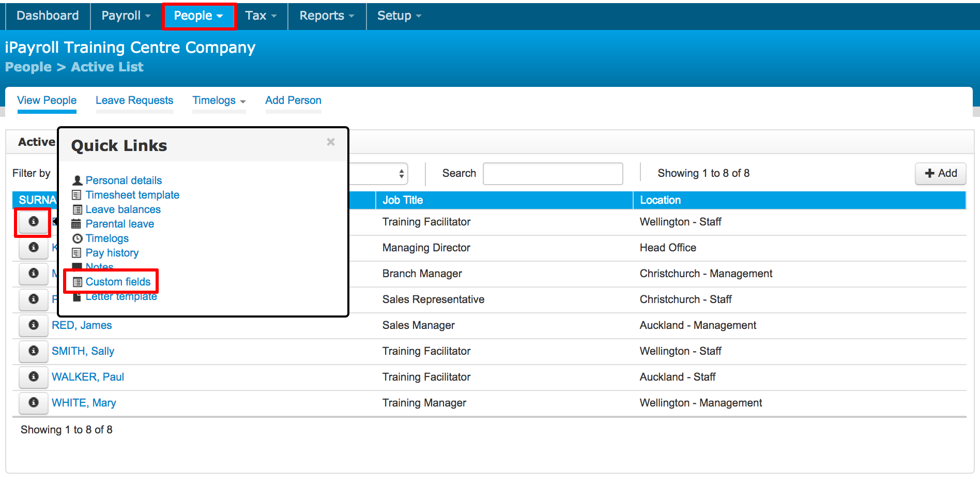Click the document icon beside Letter template
This screenshot has width=980, height=482.
click(77, 297)
